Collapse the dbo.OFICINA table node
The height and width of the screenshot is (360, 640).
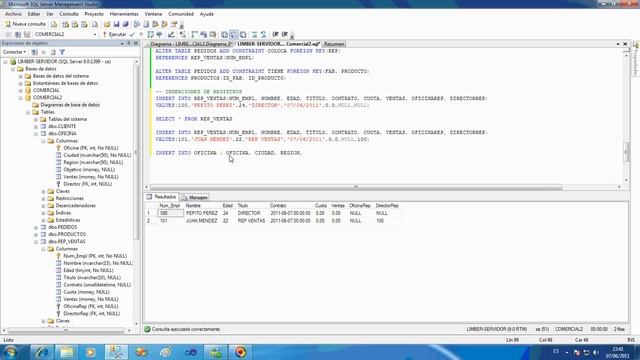click(36, 134)
